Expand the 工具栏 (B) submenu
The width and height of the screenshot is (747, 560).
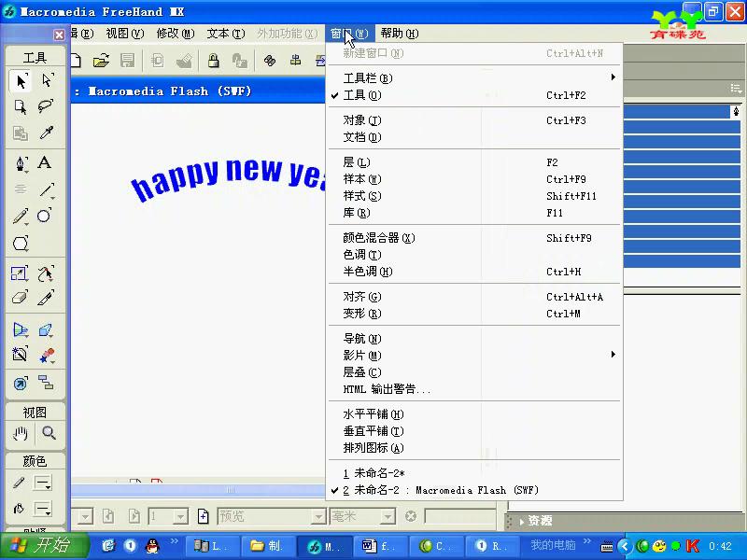[474, 78]
